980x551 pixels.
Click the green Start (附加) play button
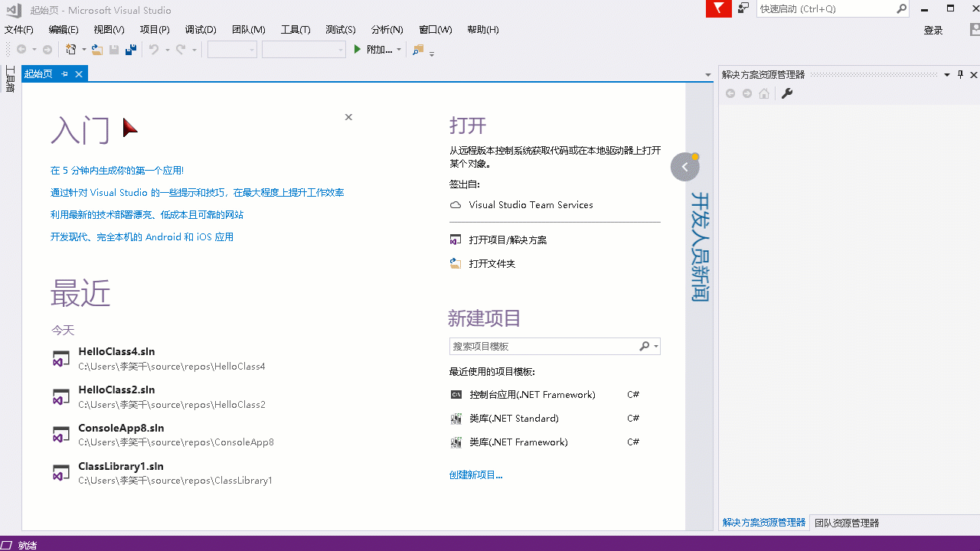[x=357, y=50]
